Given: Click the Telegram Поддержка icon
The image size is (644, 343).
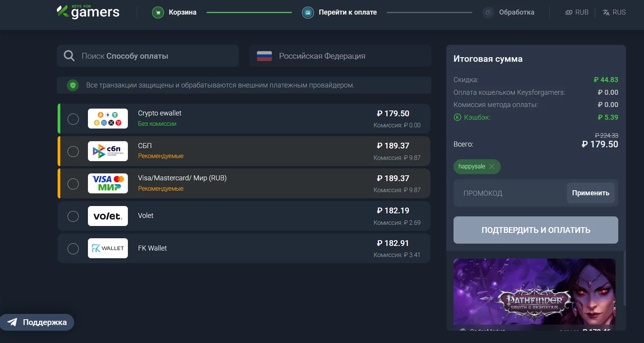Looking at the screenshot, I should (12, 322).
